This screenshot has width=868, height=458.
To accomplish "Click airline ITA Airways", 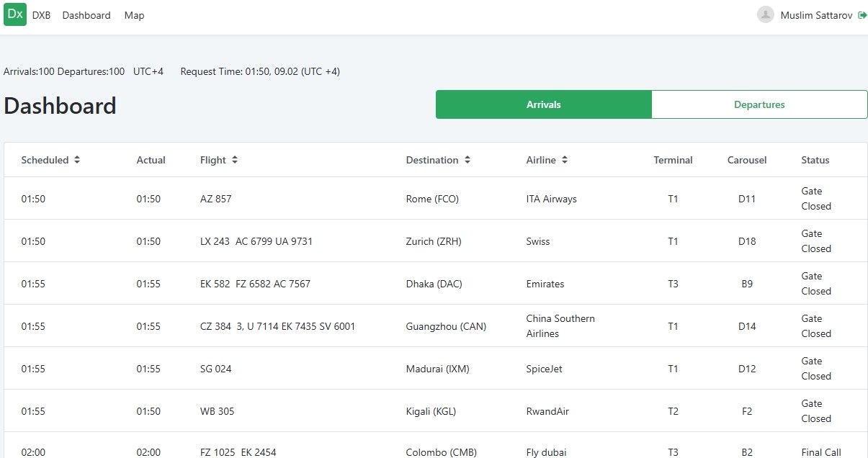I will [552, 199].
